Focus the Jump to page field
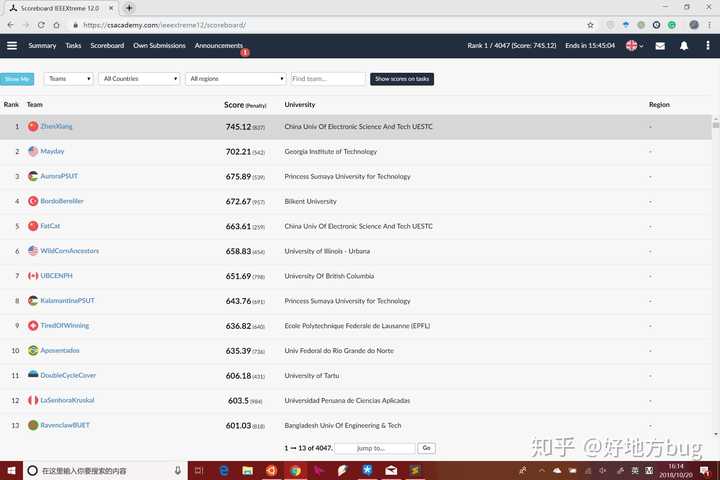The height and width of the screenshot is (480, 720). [x=375, y=448]
